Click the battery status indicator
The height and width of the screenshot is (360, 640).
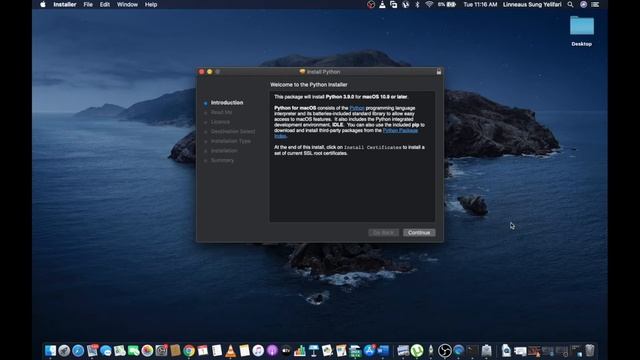447,4
